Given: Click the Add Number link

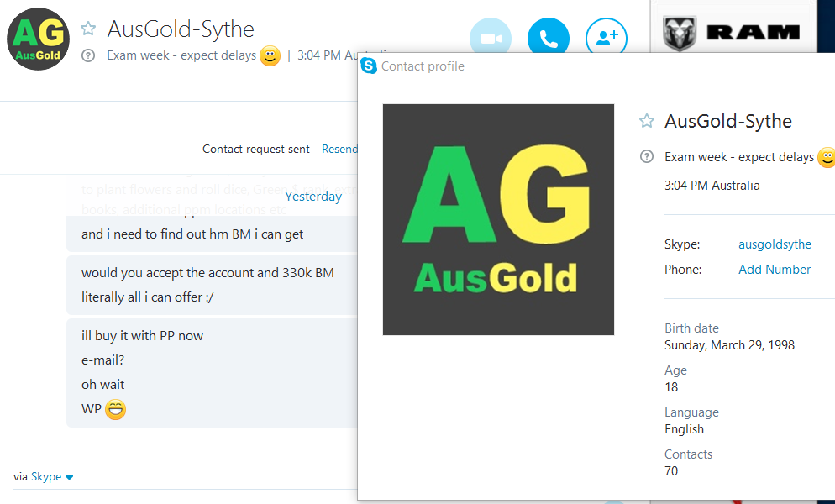Looking at the screenshot, I should (x=775, y=270).
